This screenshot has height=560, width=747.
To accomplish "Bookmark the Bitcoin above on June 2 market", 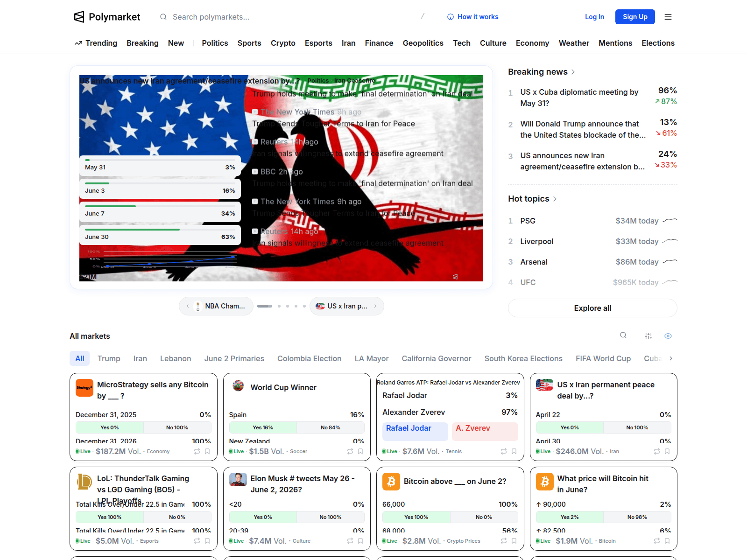I will click(514, 541).
